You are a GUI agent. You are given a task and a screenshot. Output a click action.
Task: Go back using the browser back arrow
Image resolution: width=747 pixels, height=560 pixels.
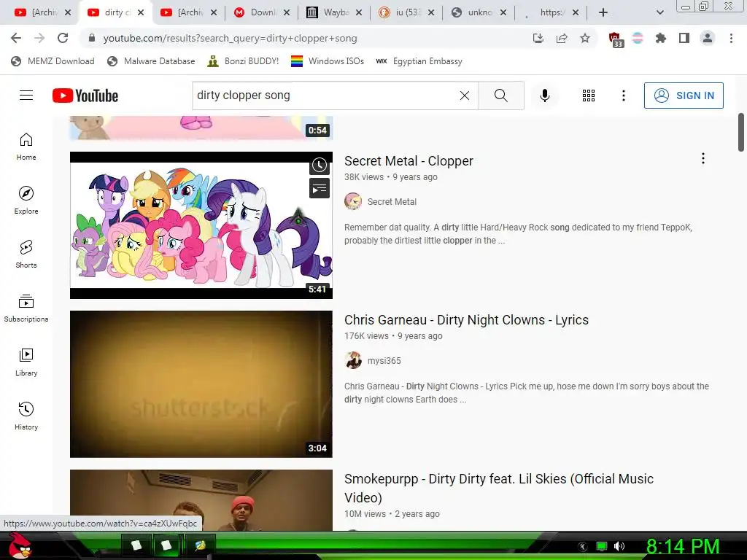point(16,38)
